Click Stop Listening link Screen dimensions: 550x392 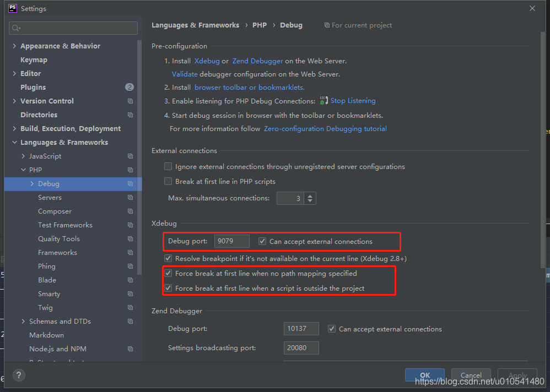(x=353, y=101)
